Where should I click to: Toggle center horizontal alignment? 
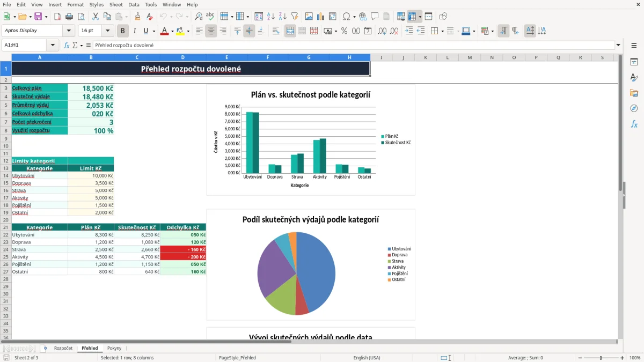tap(211, 31)
